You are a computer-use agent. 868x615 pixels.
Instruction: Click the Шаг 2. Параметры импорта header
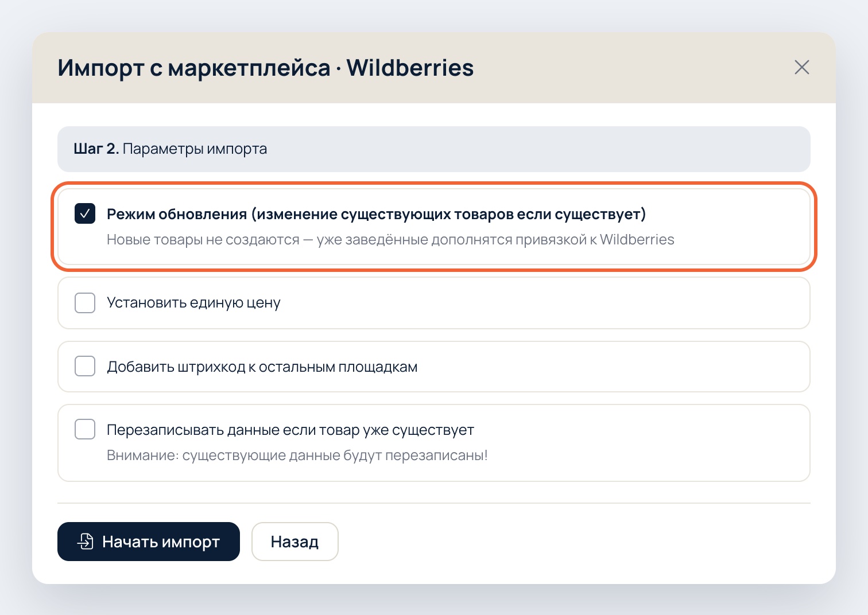tap(434, 149)
